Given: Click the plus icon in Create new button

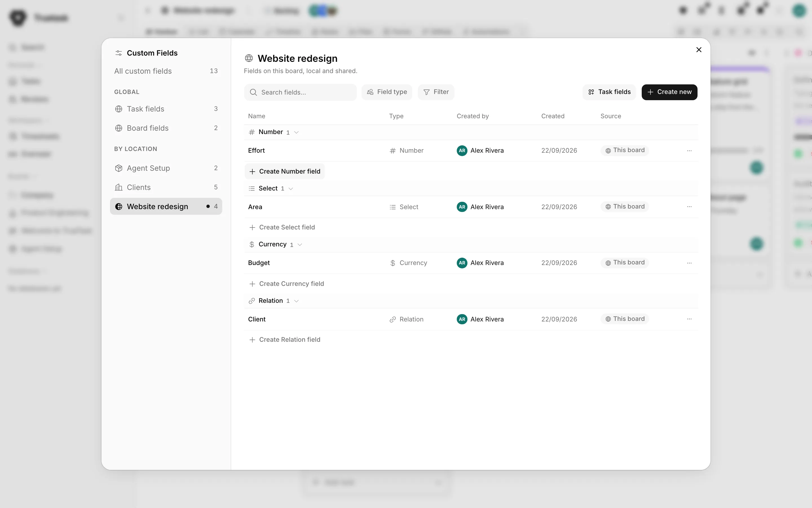Looking at the screenshot, I should pos(650,92).
